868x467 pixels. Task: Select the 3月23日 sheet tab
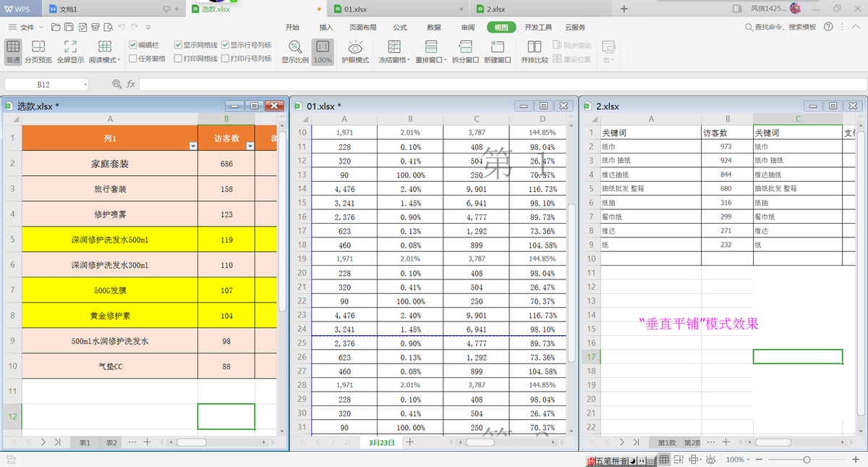point(382,442)
